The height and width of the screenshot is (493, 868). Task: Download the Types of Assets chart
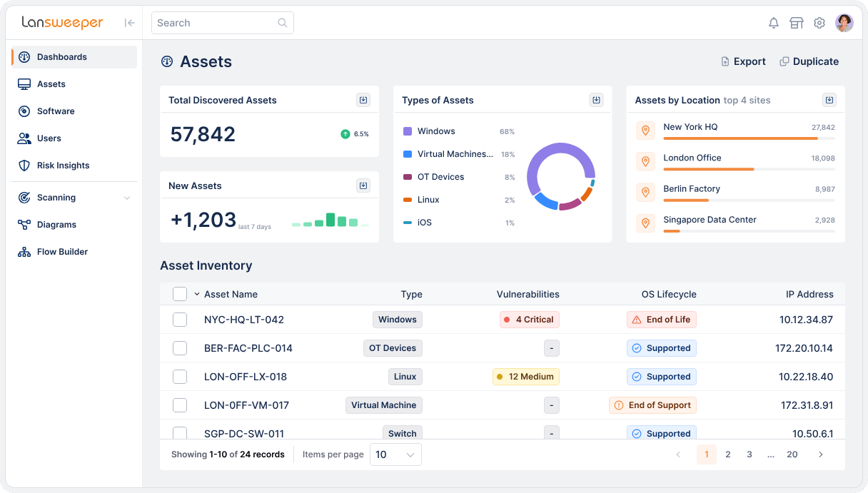tap(596, 100)
